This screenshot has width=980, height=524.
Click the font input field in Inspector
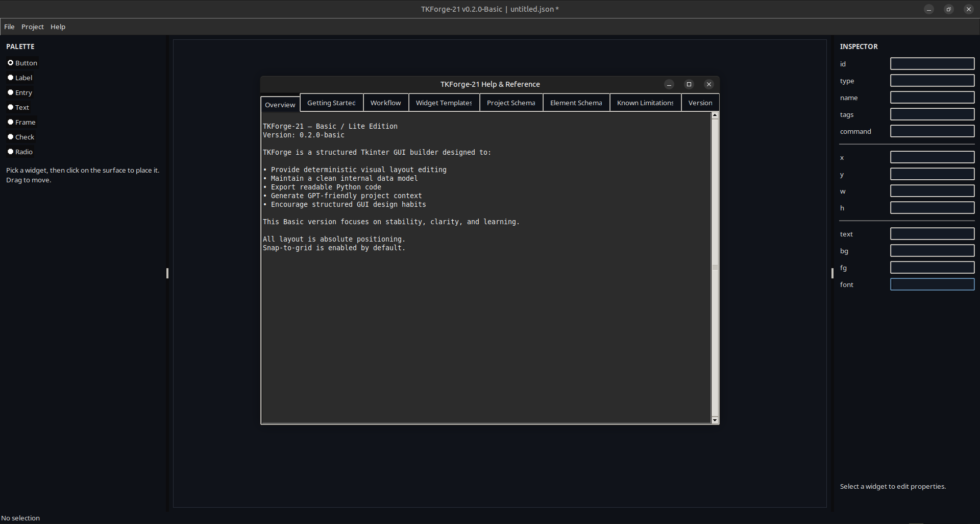point(932,284)
